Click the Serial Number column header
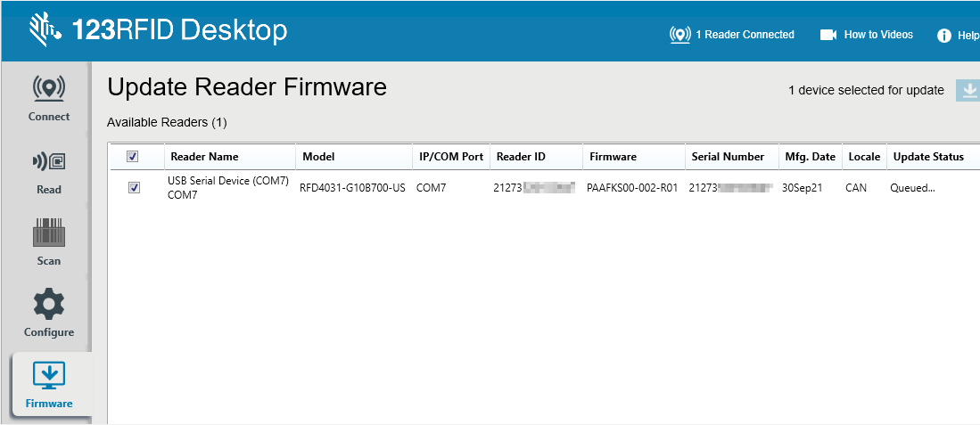The image size is (980, 425). [x=728, y=157]
